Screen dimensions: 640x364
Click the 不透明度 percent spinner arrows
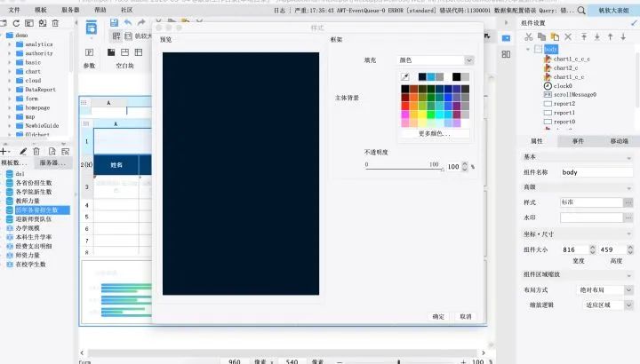(x=465, y=167)
